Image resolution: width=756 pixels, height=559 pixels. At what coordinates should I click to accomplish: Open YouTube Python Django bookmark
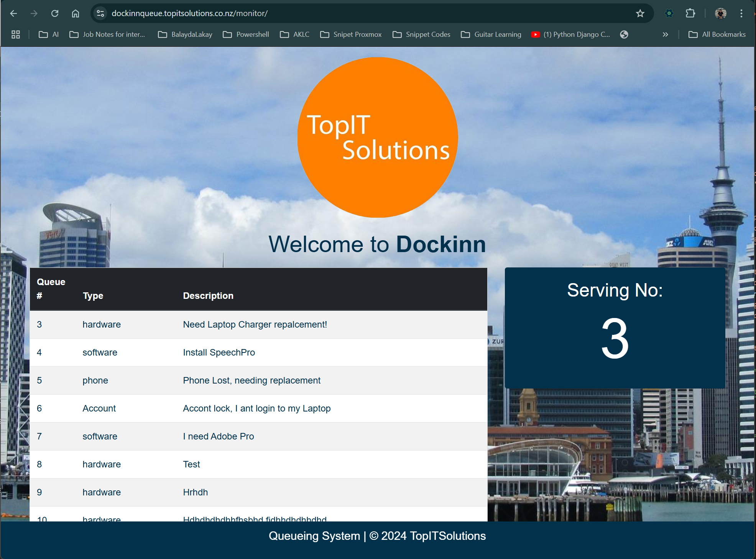coord(571,34)
